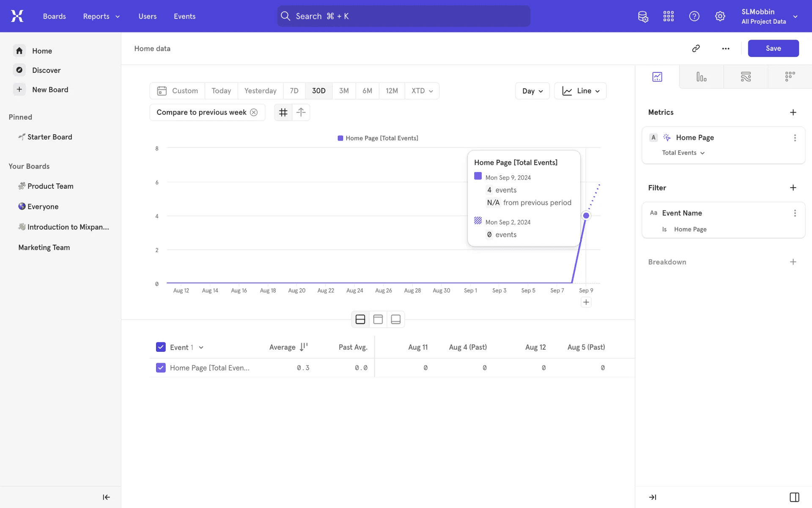Uncheck the Home Page row checkbox

[161, 367]
